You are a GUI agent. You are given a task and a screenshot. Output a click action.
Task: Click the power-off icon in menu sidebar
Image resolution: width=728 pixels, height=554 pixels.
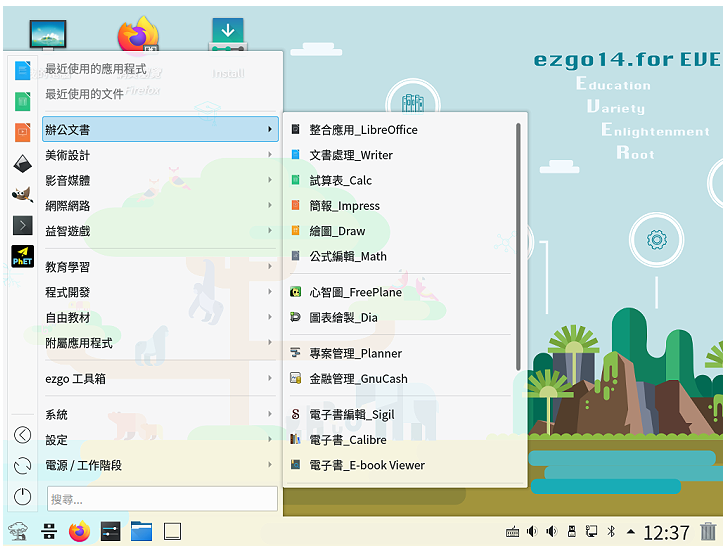(x=22, y=497)
